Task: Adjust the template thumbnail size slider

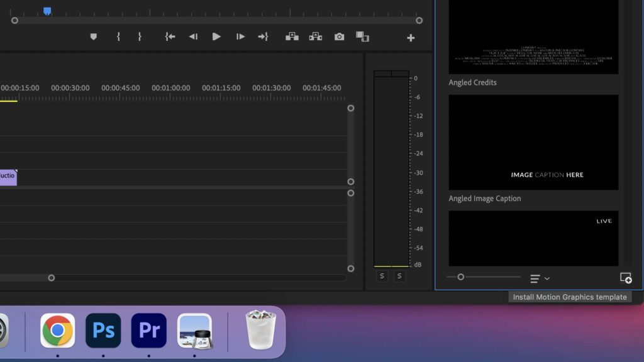Action: [461, 277]
